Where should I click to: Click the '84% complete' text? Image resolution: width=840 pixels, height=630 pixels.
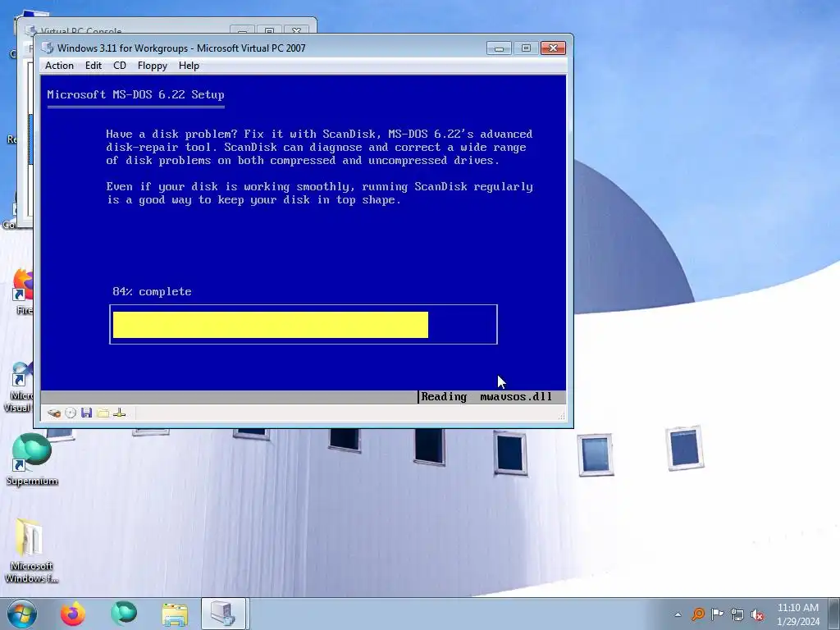coord(152,291)
